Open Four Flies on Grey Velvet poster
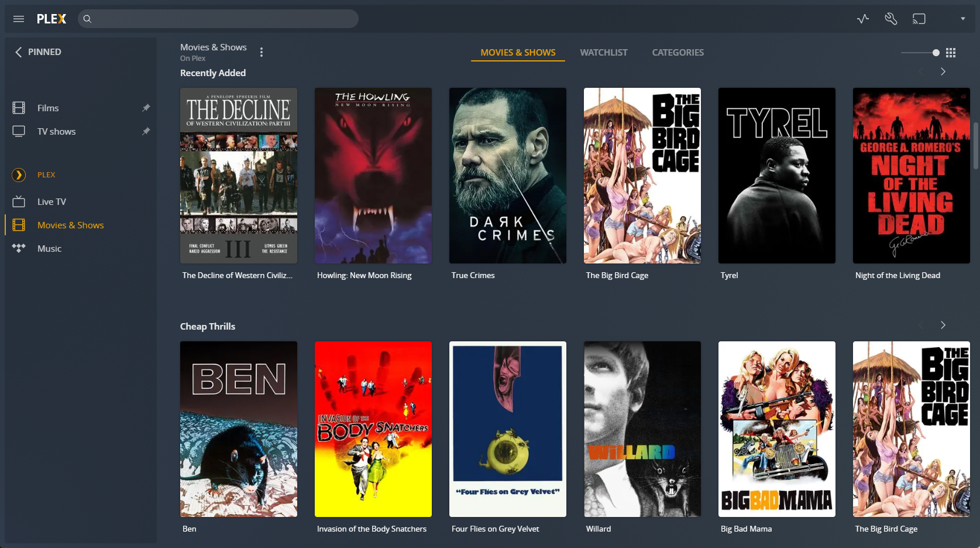 coord(508,429)
